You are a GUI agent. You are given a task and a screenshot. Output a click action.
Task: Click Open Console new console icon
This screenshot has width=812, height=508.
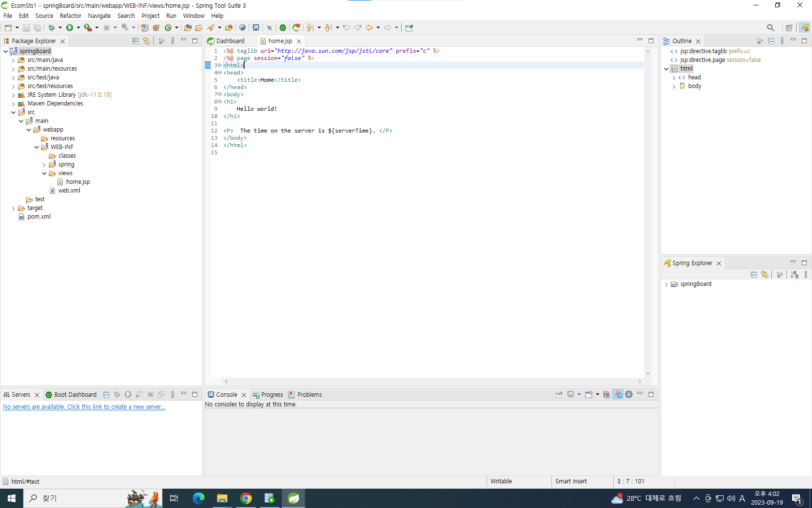[x=589, y=394]
